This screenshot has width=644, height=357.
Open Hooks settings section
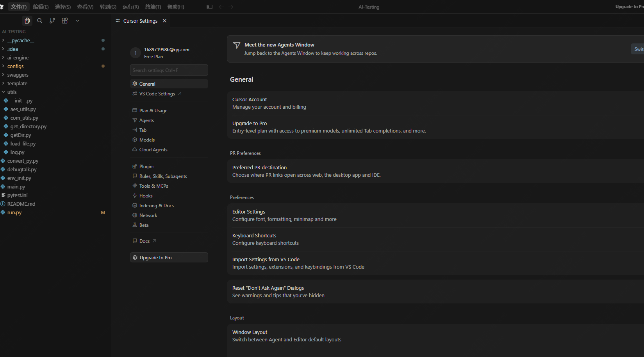pyautogui.click(x=169, y=196)
